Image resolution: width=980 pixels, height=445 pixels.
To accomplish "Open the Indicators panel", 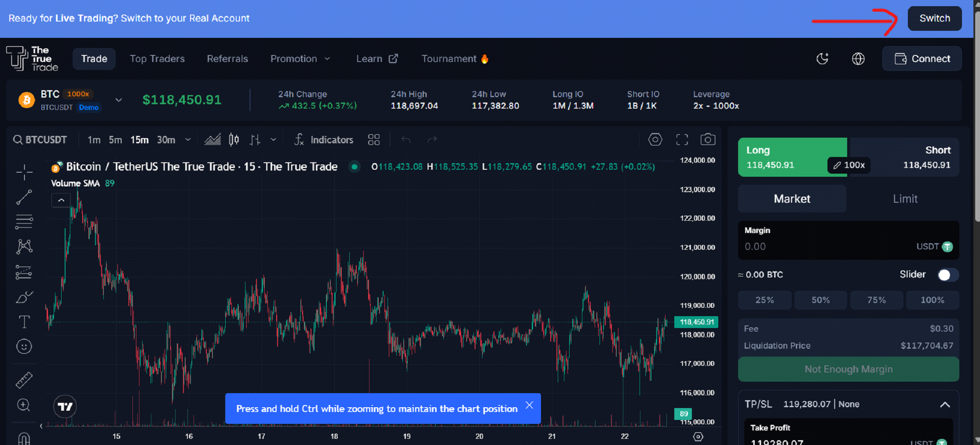I will click(324, 140).
